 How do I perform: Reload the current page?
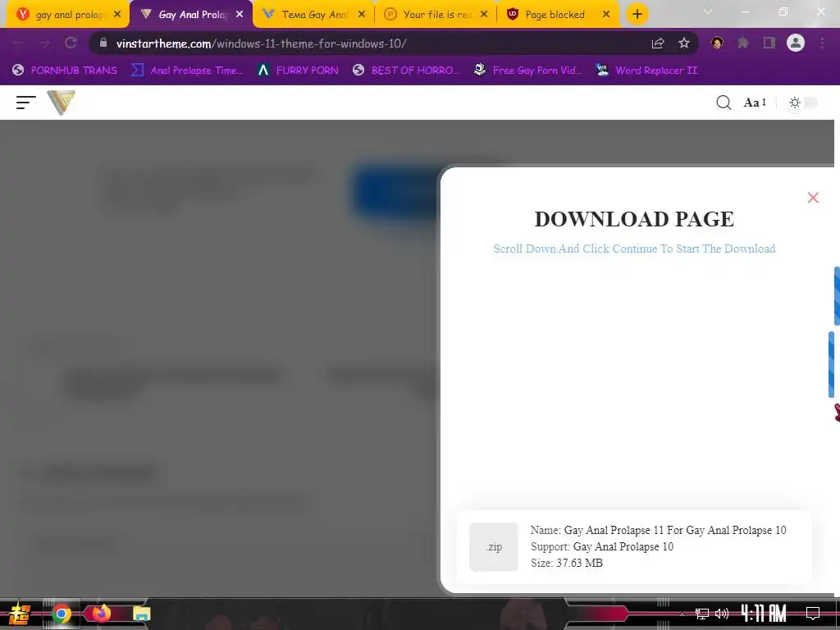[71, 43]
